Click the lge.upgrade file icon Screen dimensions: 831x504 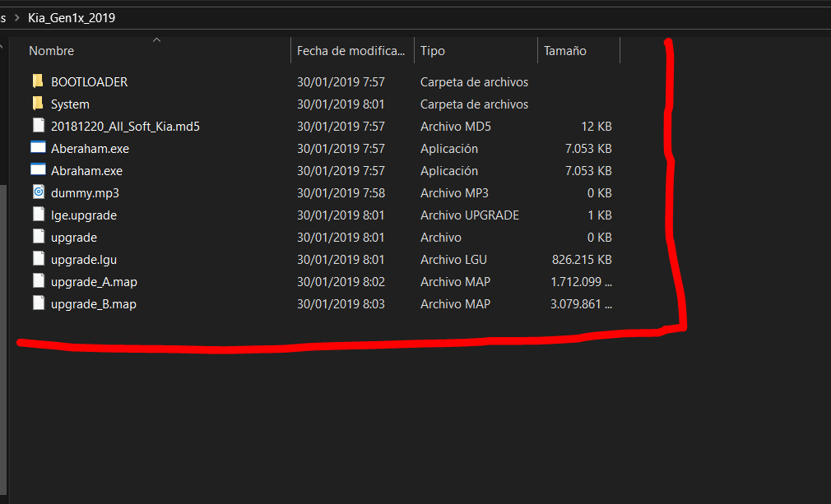[x=38, y=215]
